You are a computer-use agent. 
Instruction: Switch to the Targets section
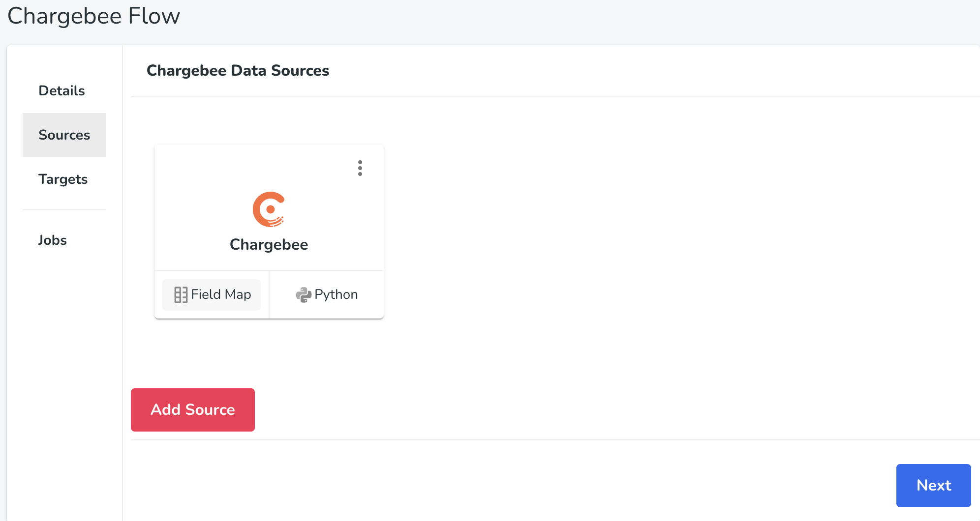pyautogui.click(x=64, y=179)
